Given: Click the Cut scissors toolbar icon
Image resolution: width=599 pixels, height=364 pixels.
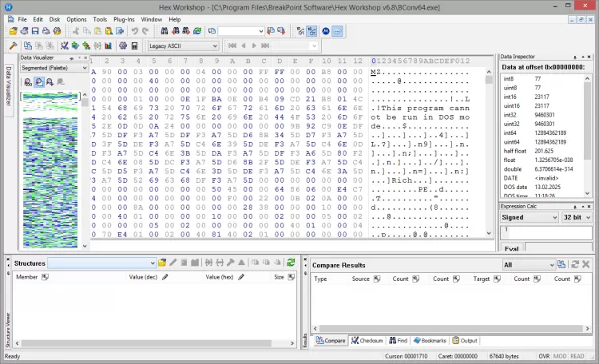Looking at the screenshot, I should 77,31.
